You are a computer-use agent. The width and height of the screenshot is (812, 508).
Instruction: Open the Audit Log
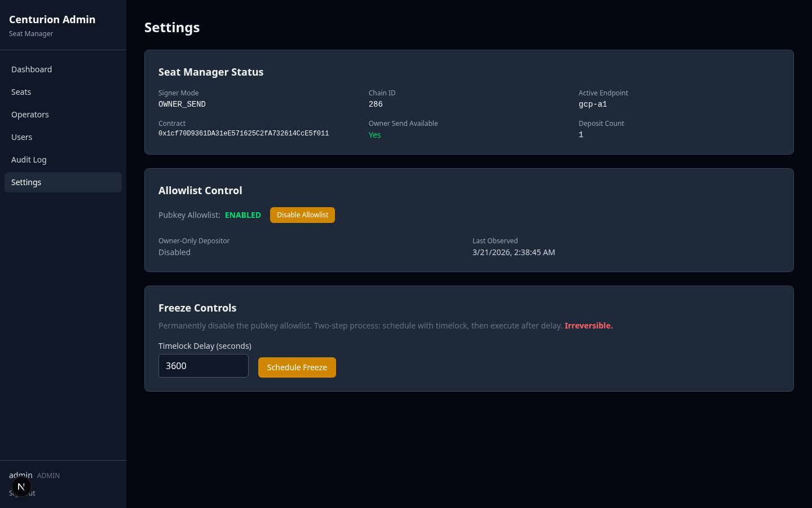point(29,159)
